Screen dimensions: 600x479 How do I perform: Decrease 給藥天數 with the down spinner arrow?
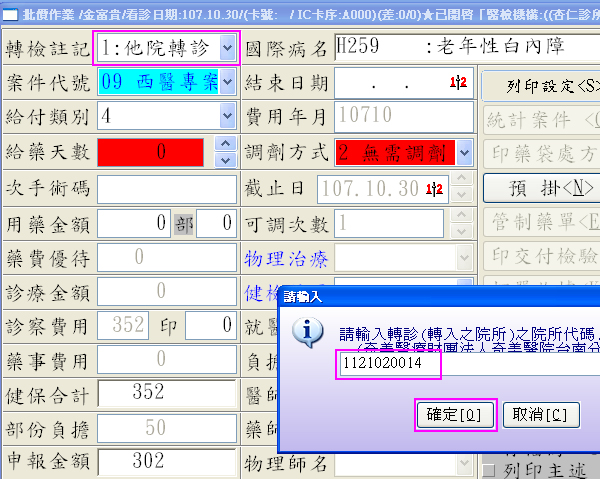225,160
